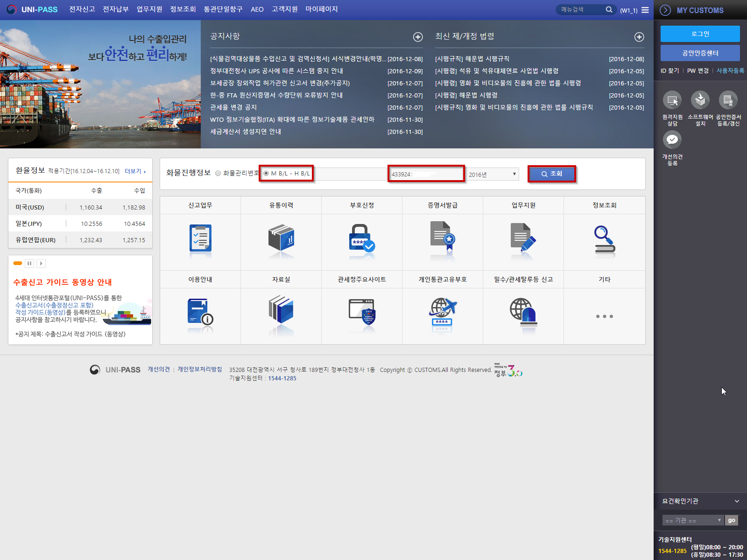
Task: Select the 화물관리번호 radio button
Action: [218, 174]
